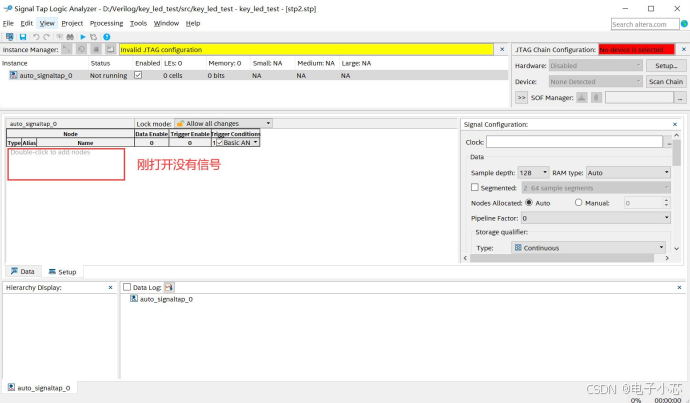Switch to the Setup tab
The image size is (690, 403).
click(62, 272)
